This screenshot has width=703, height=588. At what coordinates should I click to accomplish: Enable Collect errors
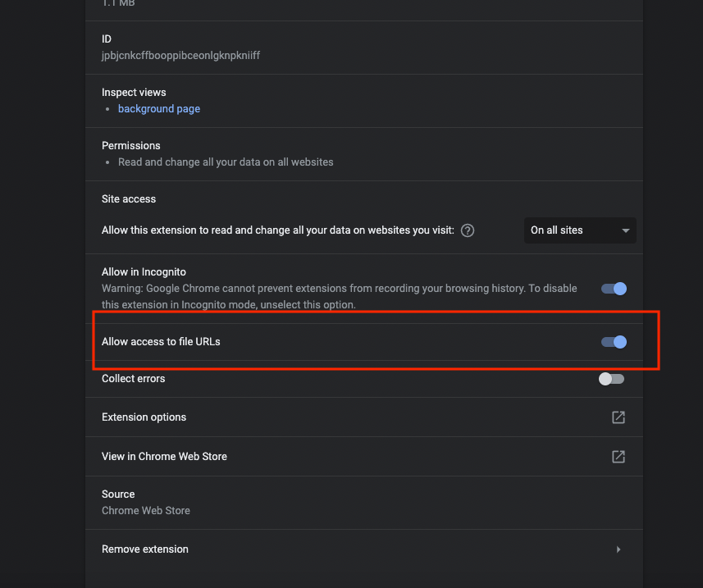click(x=611, y=379)
